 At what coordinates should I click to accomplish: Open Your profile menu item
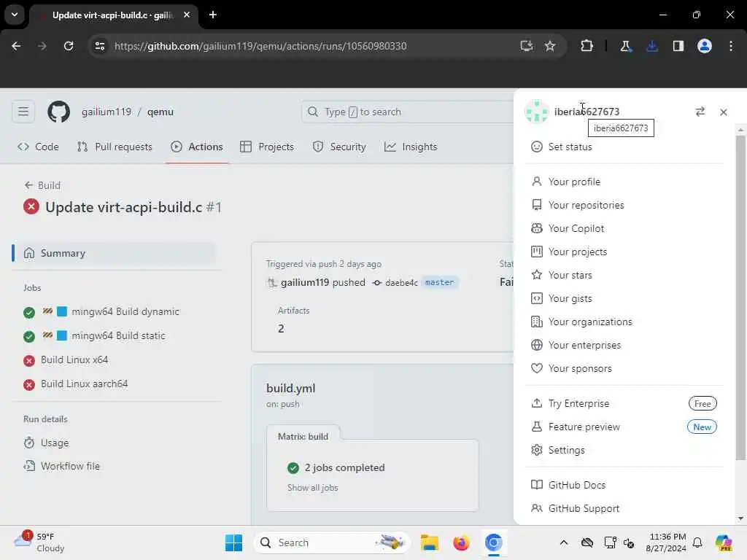point(624,182)
